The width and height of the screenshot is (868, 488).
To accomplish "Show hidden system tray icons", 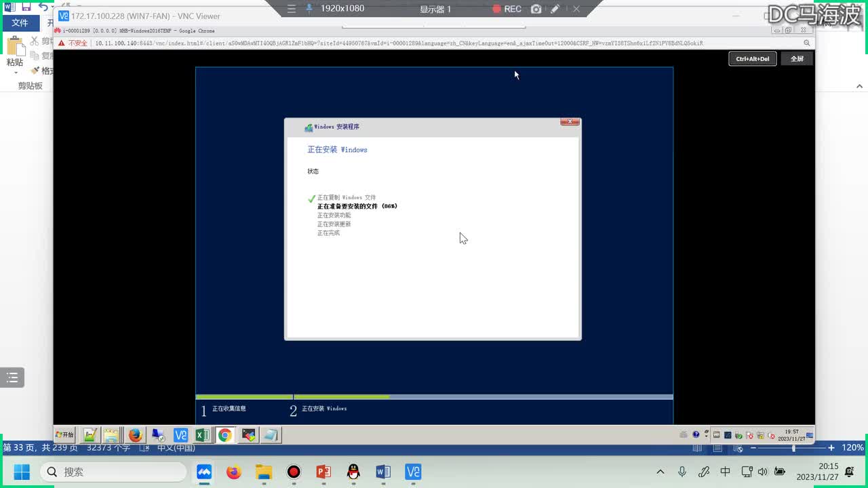I will tap(660, 472).
